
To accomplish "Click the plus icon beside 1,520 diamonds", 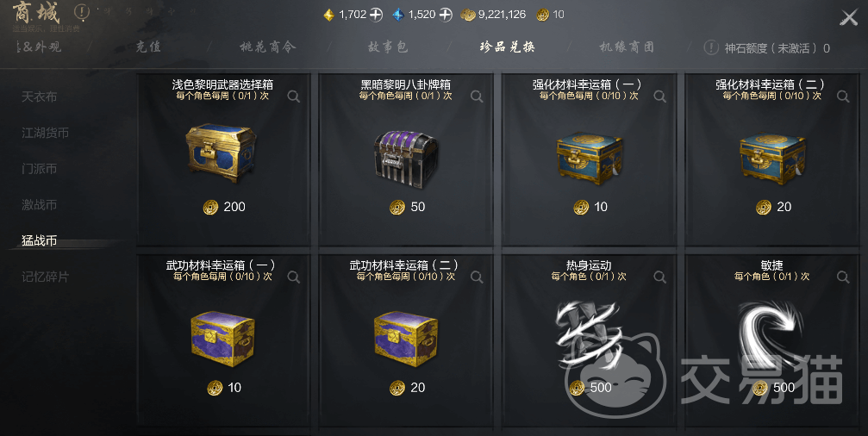I will [446, 15].
